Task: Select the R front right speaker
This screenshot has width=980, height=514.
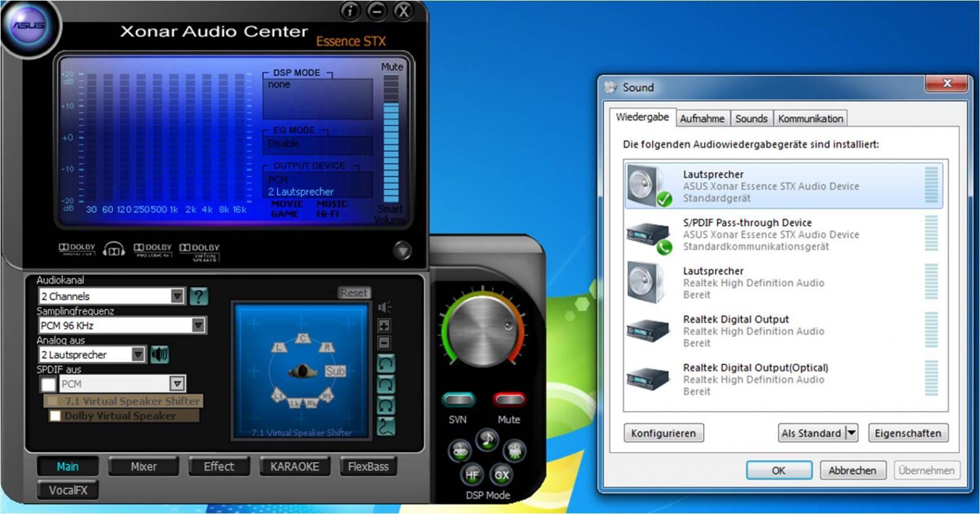Action: (x=327, y=347)
